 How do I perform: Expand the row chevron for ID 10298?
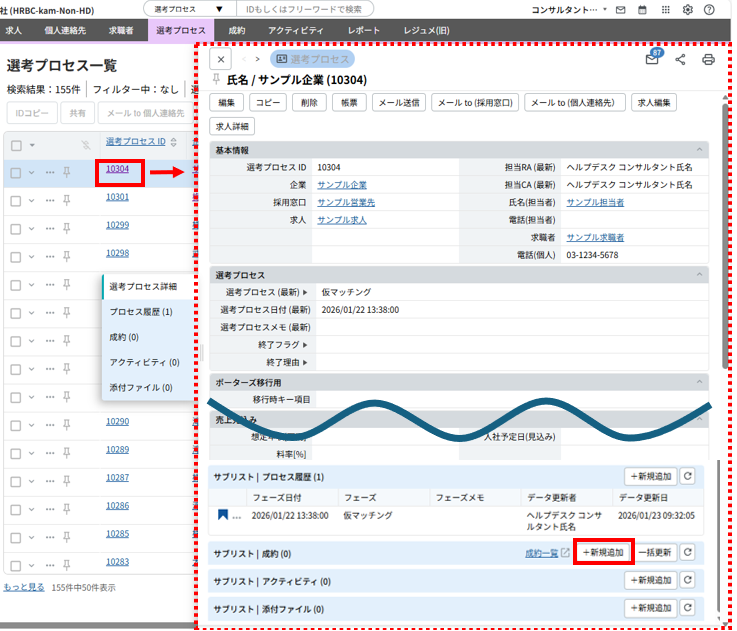(x=32, y=256)
